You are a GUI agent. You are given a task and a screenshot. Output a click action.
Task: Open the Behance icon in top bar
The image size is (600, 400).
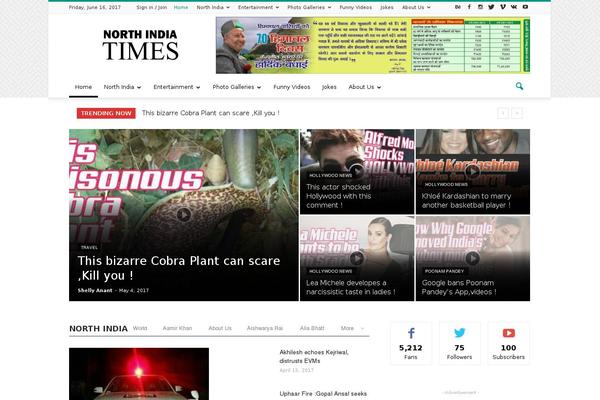pyautogui.click(x=458, y=7)
